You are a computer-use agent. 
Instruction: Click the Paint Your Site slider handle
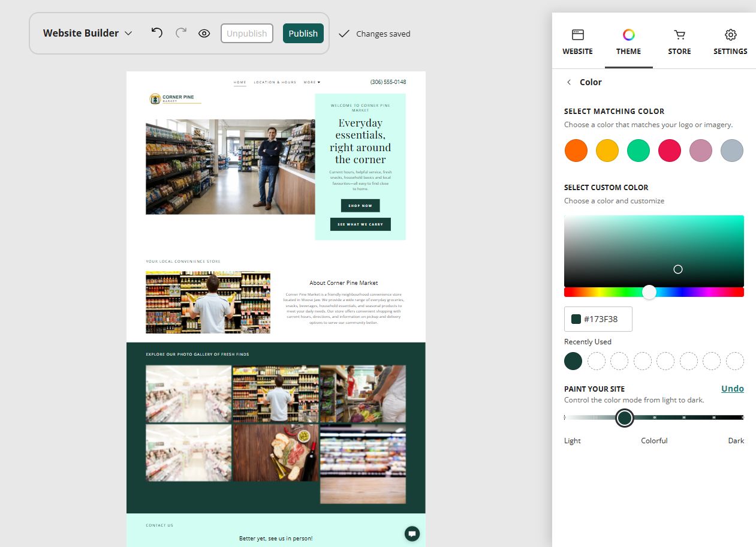click(x=625, y=417)
